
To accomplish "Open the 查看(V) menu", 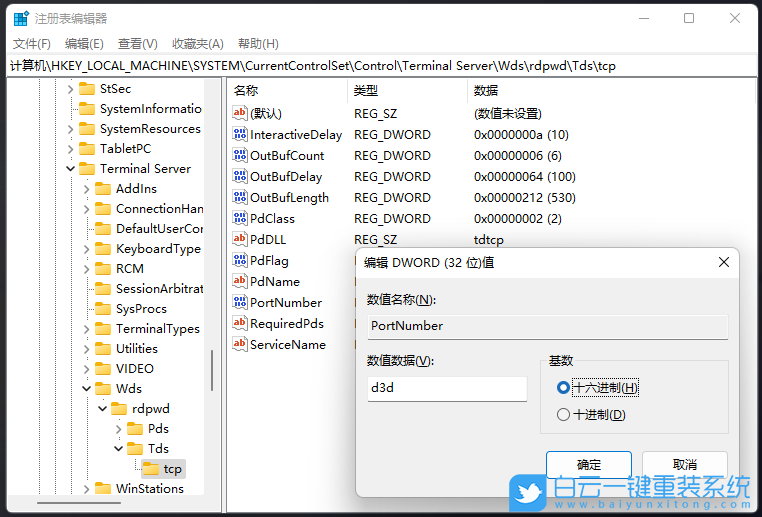I will tap(138, 44).
